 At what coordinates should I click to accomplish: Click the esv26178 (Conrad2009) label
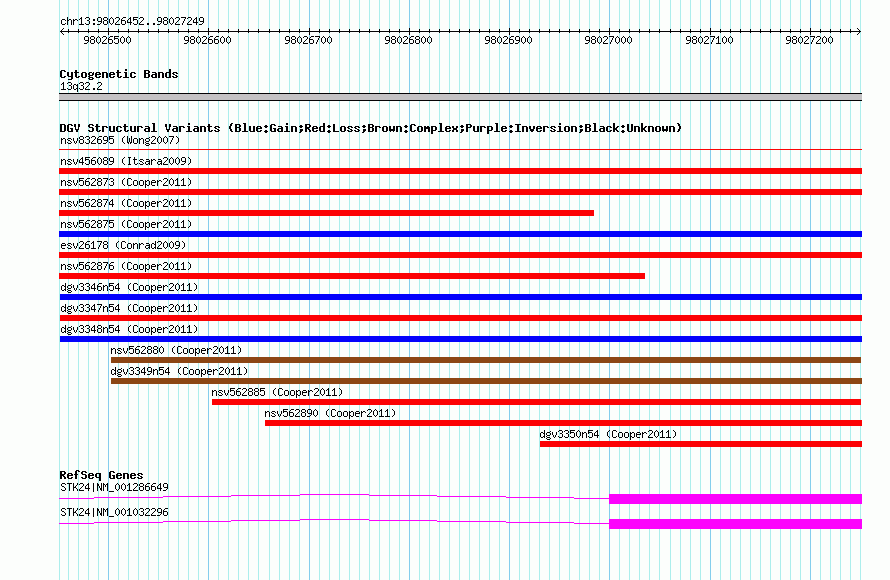tap(123, 245)
